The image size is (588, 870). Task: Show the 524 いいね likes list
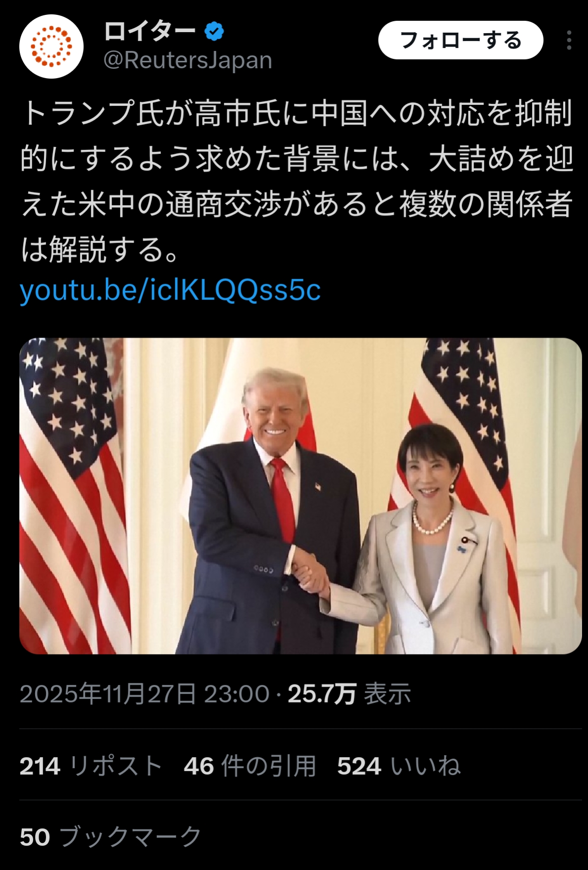(399, 766)
